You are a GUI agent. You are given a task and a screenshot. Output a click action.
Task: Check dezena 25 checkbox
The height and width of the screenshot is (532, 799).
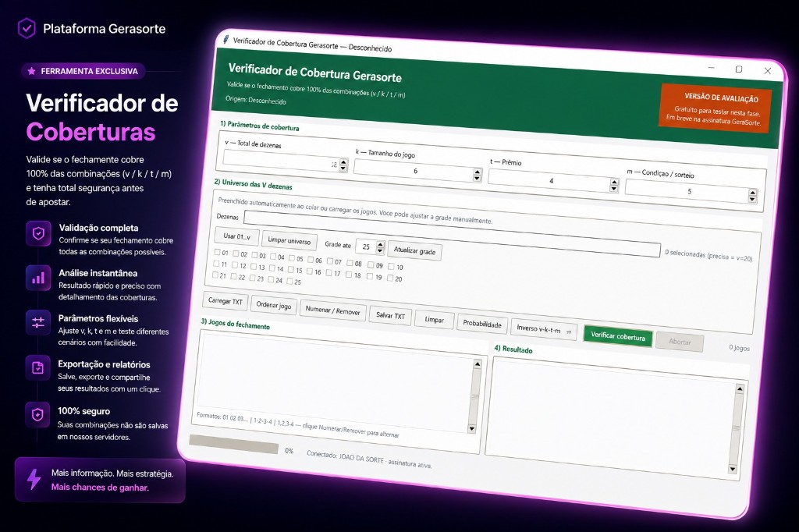[289, 281]
